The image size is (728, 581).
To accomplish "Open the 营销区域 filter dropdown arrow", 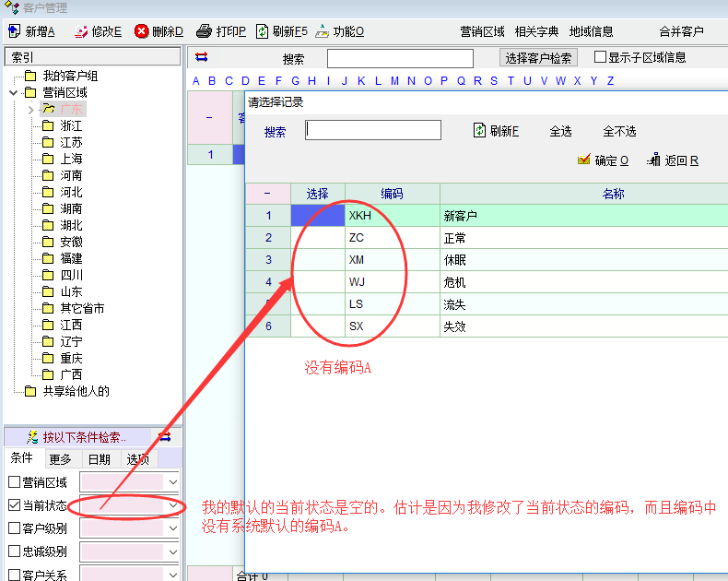I will (x=173, y=481).
